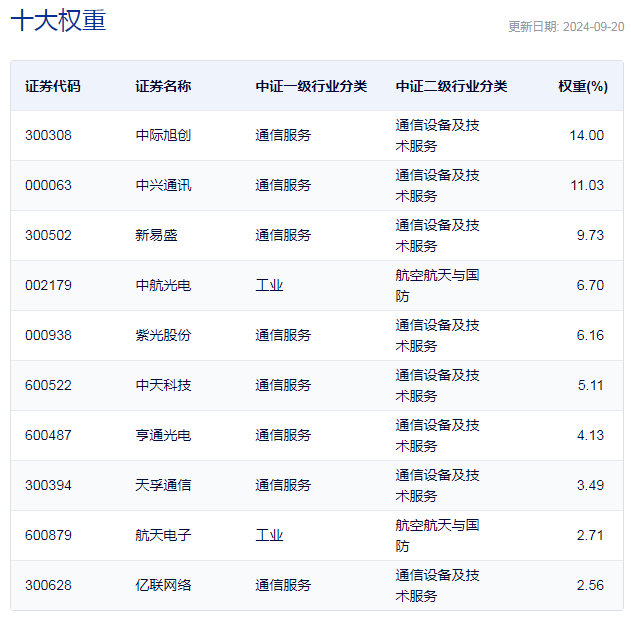Click security code 300394

coord(48,485)
